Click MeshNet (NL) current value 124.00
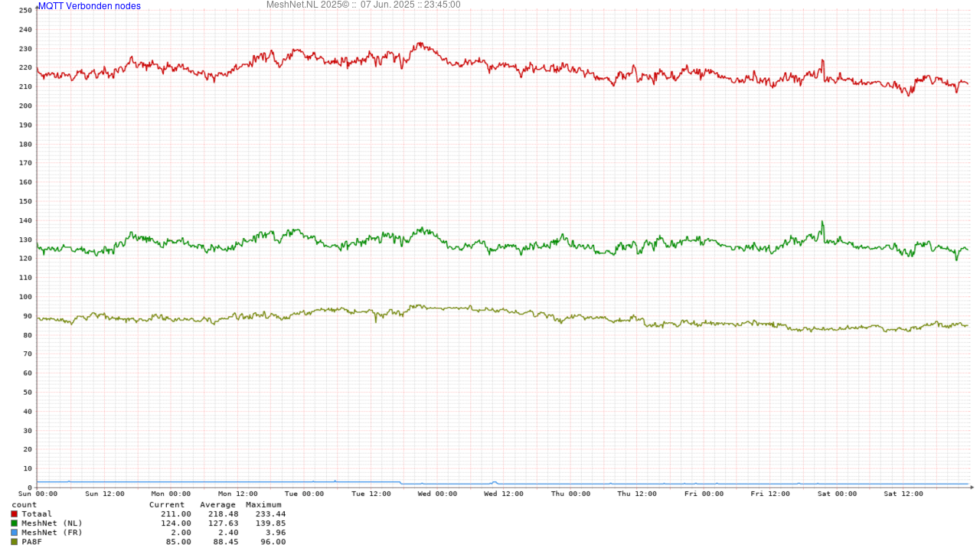This screenshot has height=551, width=980. coord(176,523)
